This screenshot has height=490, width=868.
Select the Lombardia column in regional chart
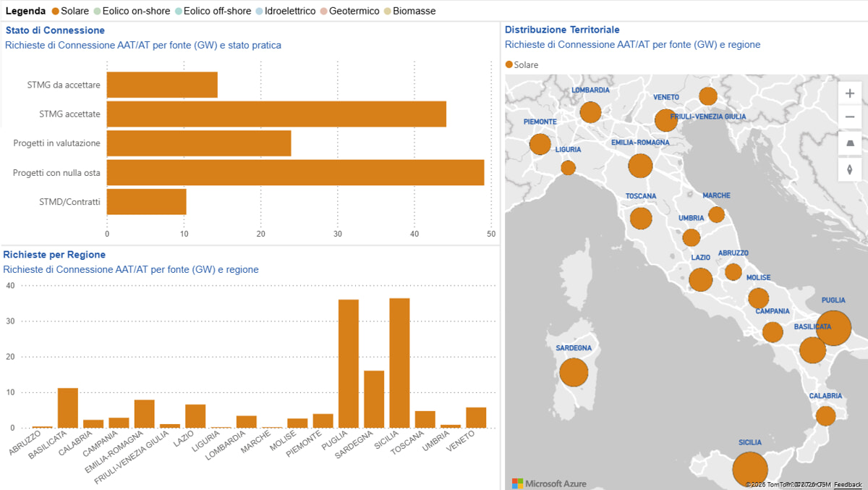tap(247, 422)
